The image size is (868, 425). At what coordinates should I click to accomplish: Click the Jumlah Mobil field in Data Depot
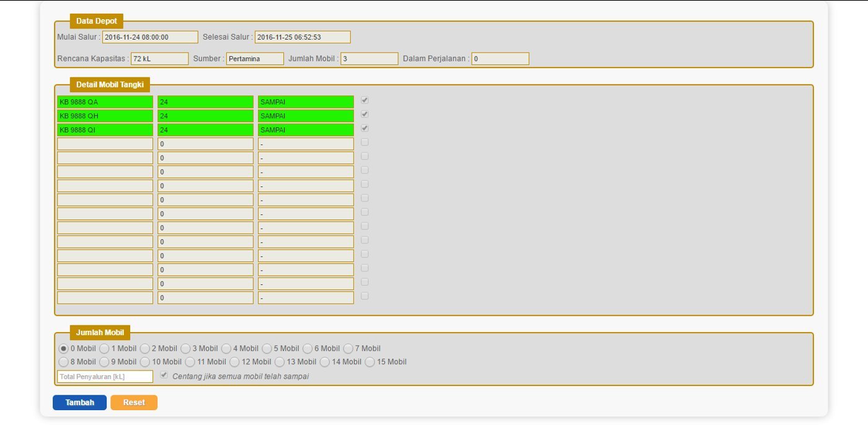370,59
